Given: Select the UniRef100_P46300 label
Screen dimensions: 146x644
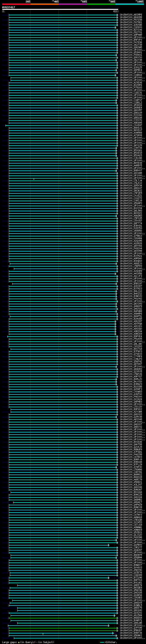Looking at the screenshot, I should [131, 397].
